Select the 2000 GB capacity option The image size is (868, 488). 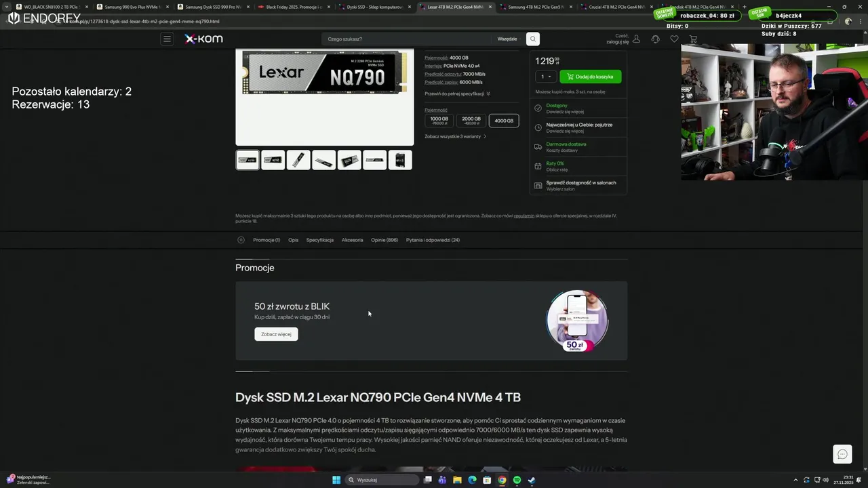click(x=471, y=121)
